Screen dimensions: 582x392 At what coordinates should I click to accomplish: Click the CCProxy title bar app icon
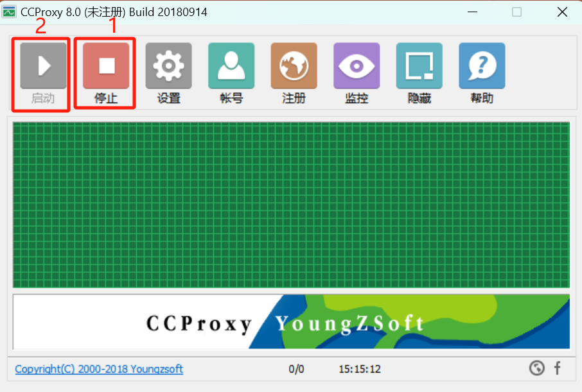coord(9,12)
